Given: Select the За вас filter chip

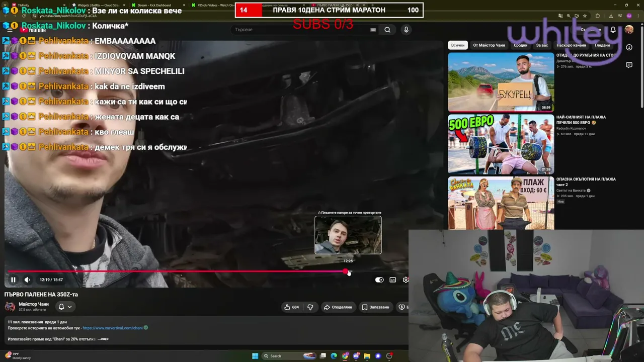Looking at the screenshot, I should pyautogui.click(x=542, y=45).
